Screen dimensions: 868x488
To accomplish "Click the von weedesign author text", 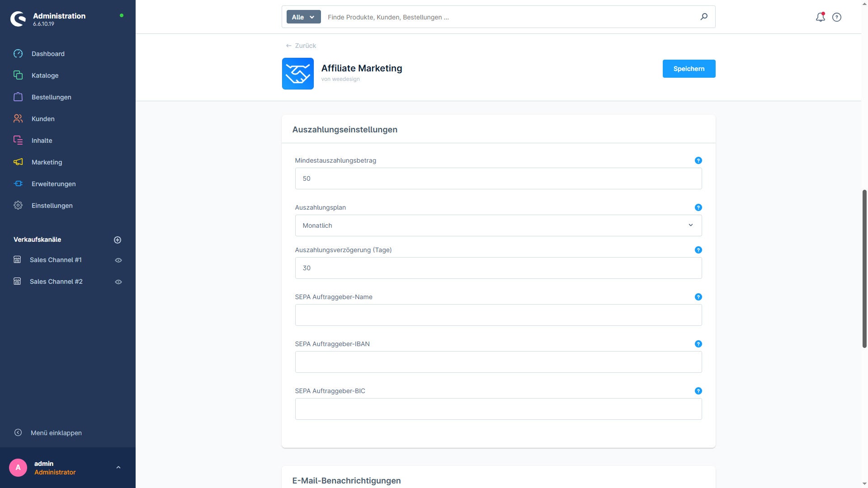I will coord(340,79).
